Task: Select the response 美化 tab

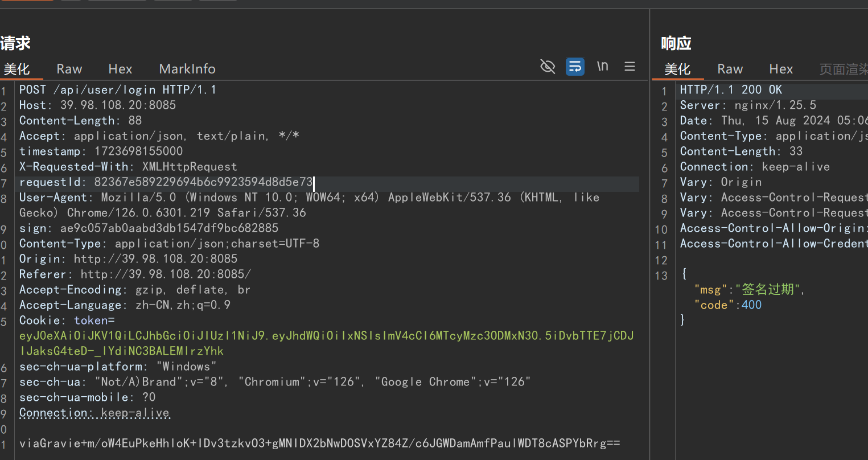Action: 677,69
